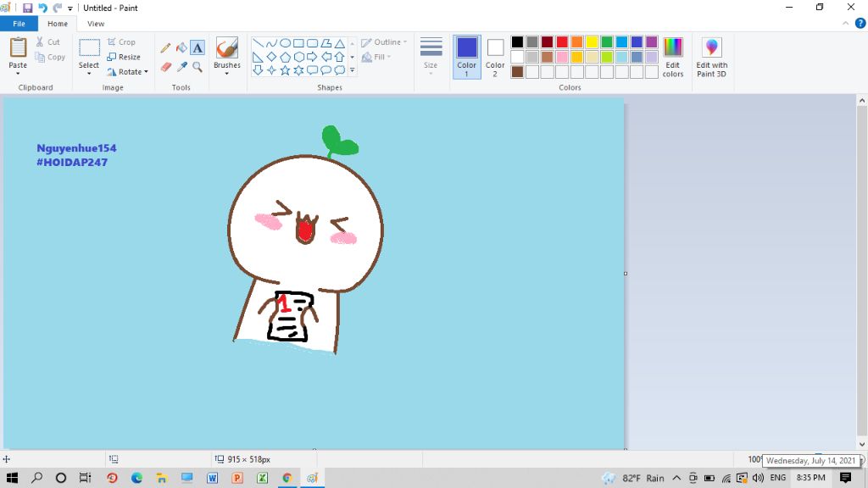Select the Text tool
Image resolution: width=868 pixels, height=488 pixels.
[x=198, y=48]
